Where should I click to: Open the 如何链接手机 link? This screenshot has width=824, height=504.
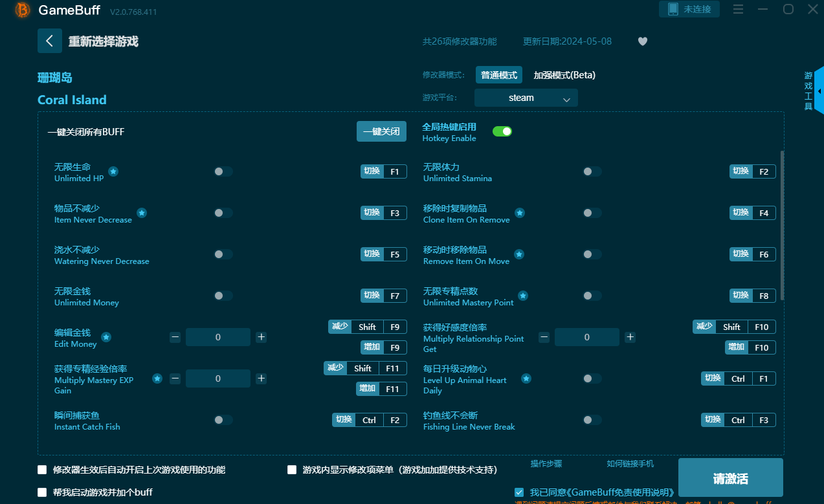point(630,463)
